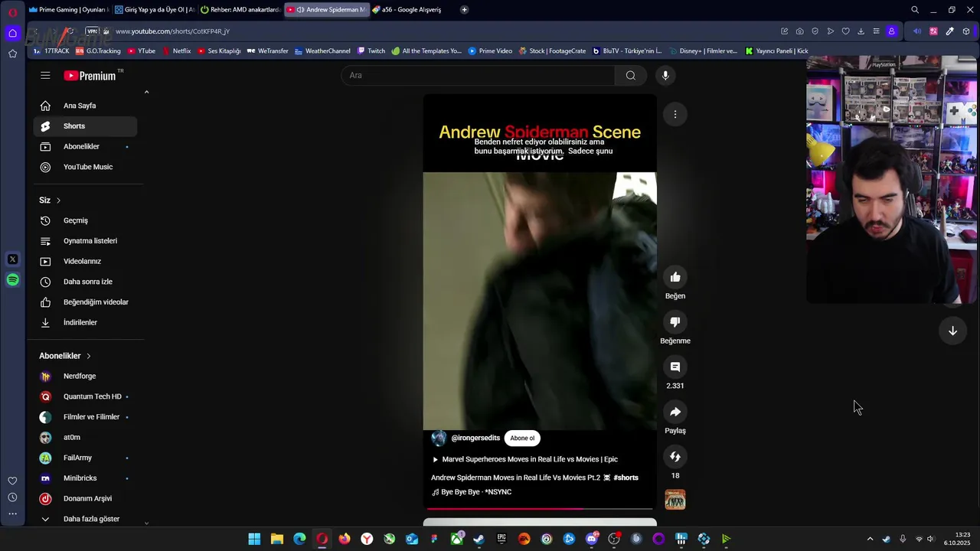Viewport: 980px width, 551px height.
Task: Toggle the VPN badge in address bar
Action: click(x=93, y=31)
